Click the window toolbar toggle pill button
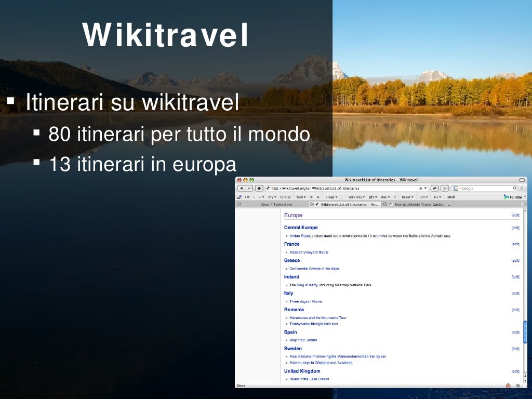 (x=522, y=180)
